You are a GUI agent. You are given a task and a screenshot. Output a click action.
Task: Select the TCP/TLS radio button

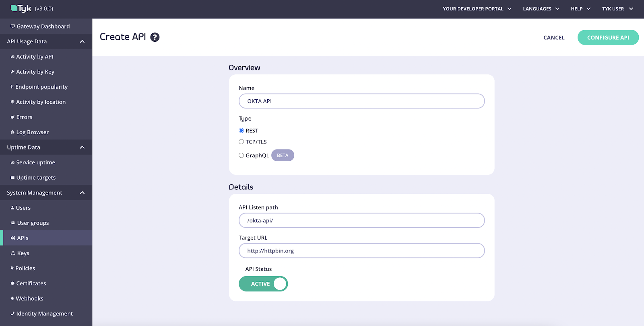241,142
